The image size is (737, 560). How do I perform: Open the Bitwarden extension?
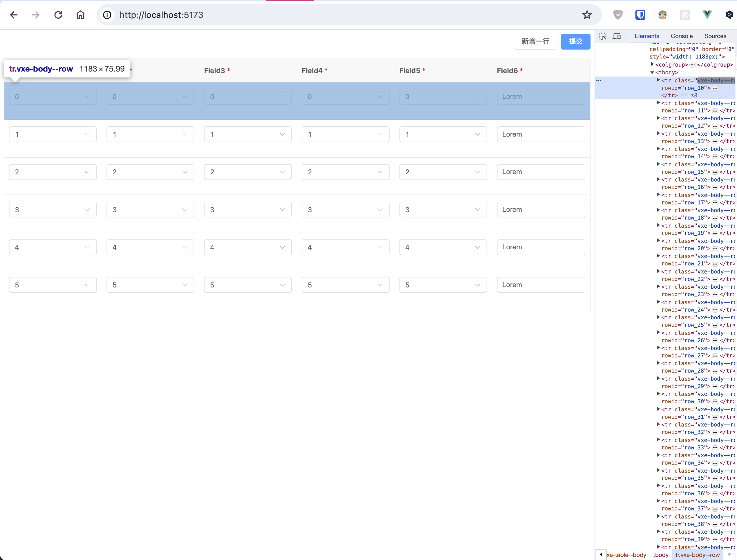[640, 15]
